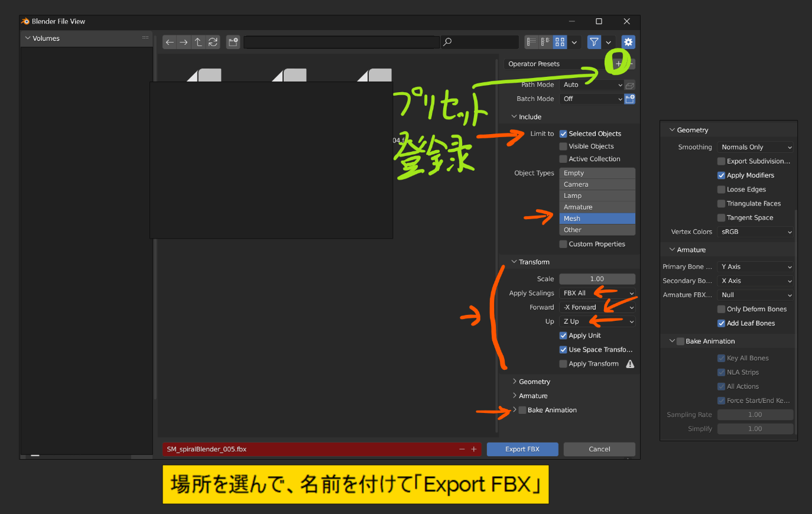Open Armature FBX node type Null dropdown
812x514 pixels.
(755, 295)
